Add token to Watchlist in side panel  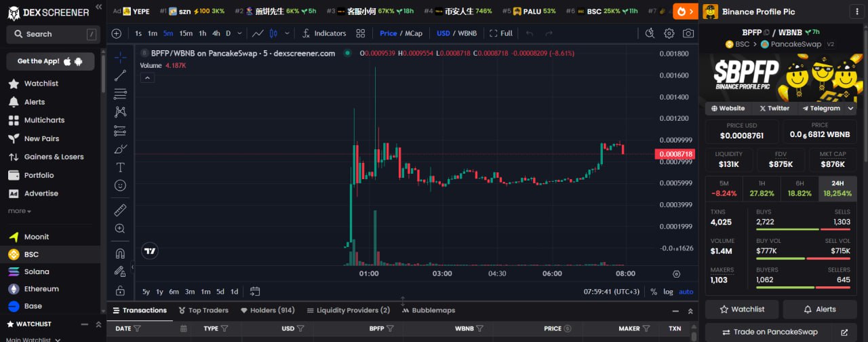tap(741, 309)
